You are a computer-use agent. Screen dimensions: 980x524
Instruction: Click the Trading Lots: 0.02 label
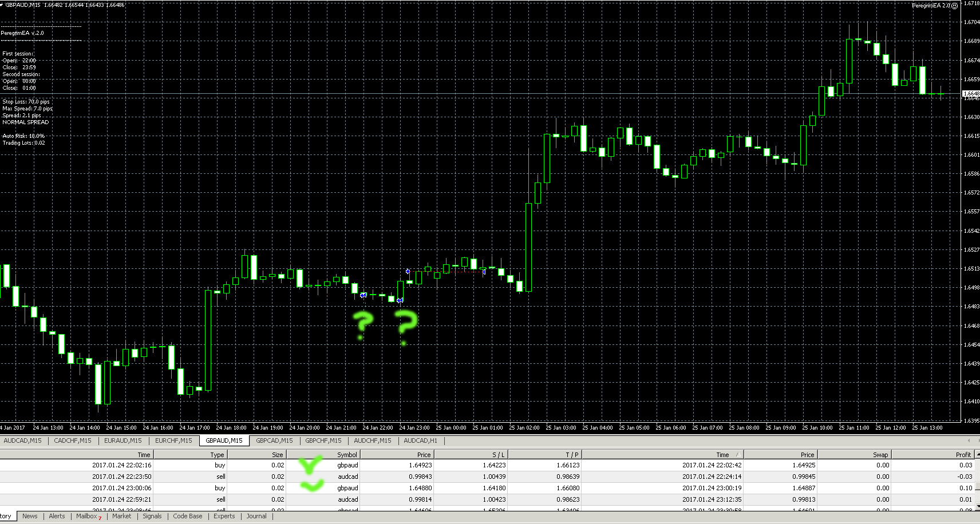[23, 143]
